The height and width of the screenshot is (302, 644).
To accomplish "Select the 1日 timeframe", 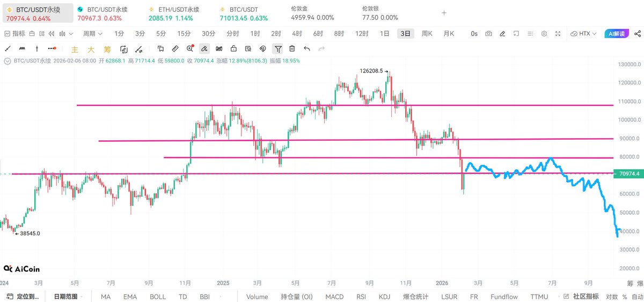I will pyautogui.click(x=385, y=33).
